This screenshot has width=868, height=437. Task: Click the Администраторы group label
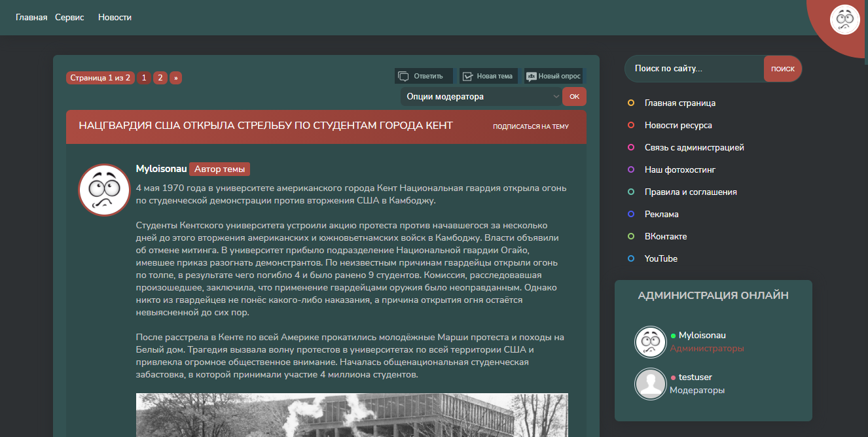tap(707, 349)
